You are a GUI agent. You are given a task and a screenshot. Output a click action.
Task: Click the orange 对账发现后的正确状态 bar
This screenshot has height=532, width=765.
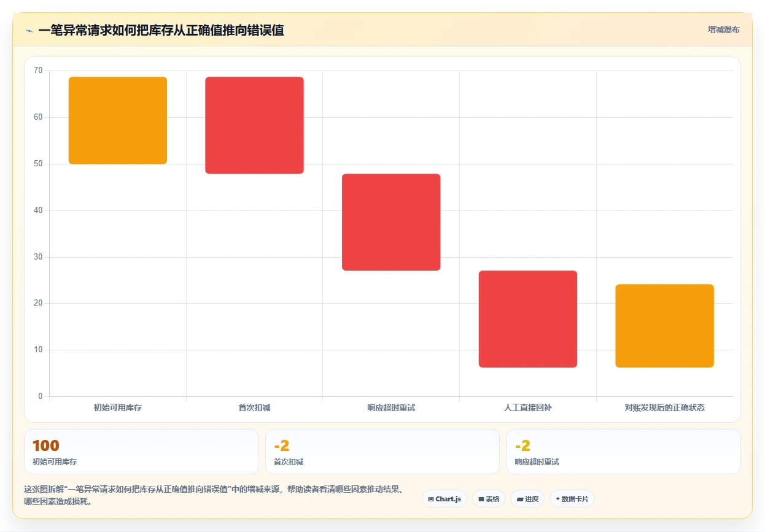coord(664,326)
